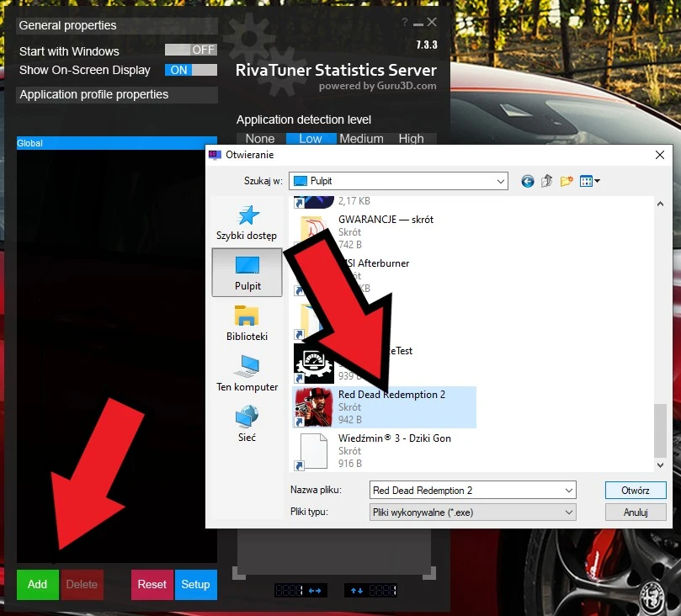This screenshot has width=681, height=616.
Task: Turn off Show On-Screen Display
Action: 191,71
